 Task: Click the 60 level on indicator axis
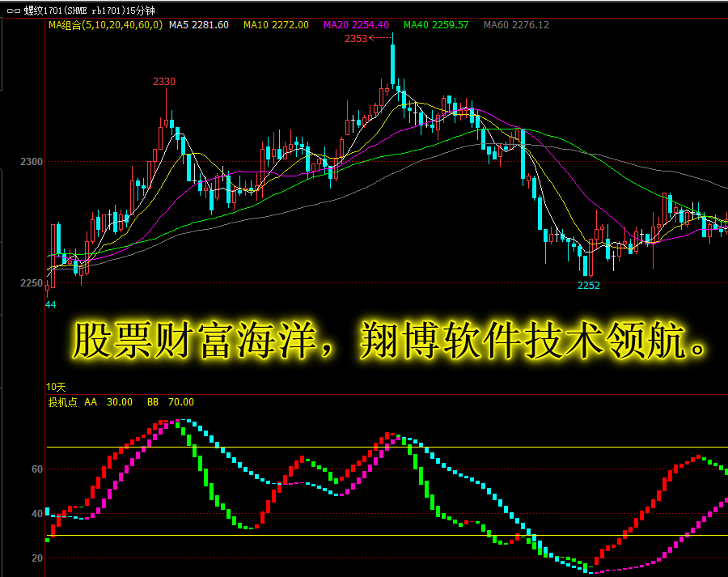pyautogui.click(x=37, y=469)
